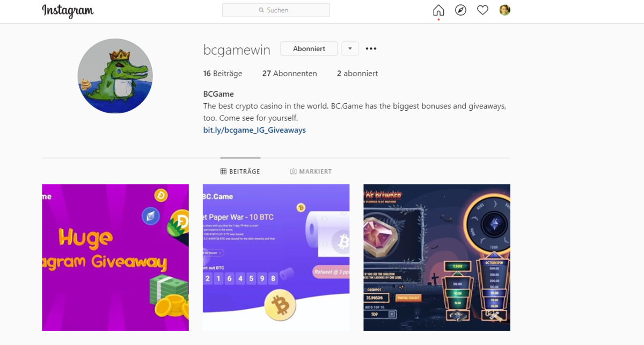Click the grid icon beside BEITRÄGE

223,171
